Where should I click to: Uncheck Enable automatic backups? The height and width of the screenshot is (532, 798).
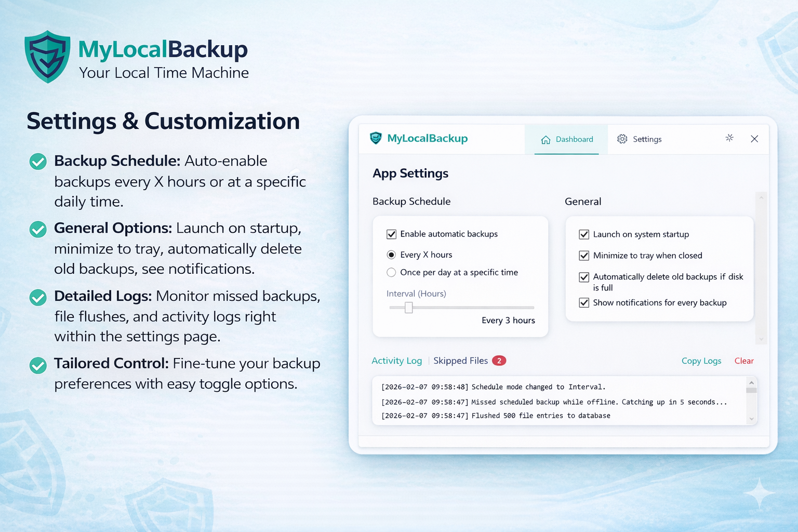[x=392, y=234]
